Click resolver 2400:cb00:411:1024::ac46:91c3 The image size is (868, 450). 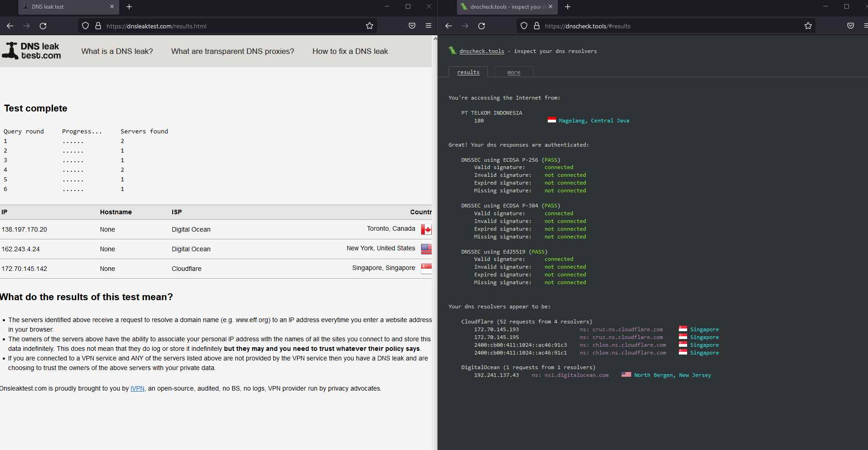pos(520,345)
